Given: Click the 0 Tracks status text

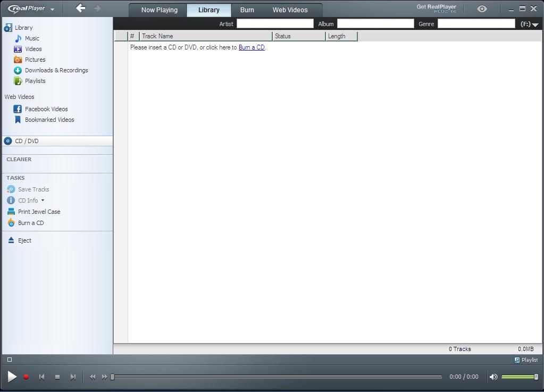Looking at the screenshot, I should [x=459, y=349].
